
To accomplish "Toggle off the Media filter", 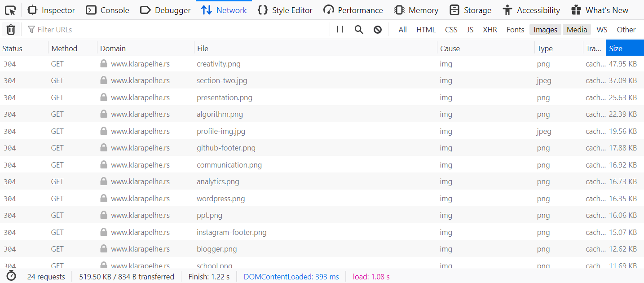I will (577, 29).
